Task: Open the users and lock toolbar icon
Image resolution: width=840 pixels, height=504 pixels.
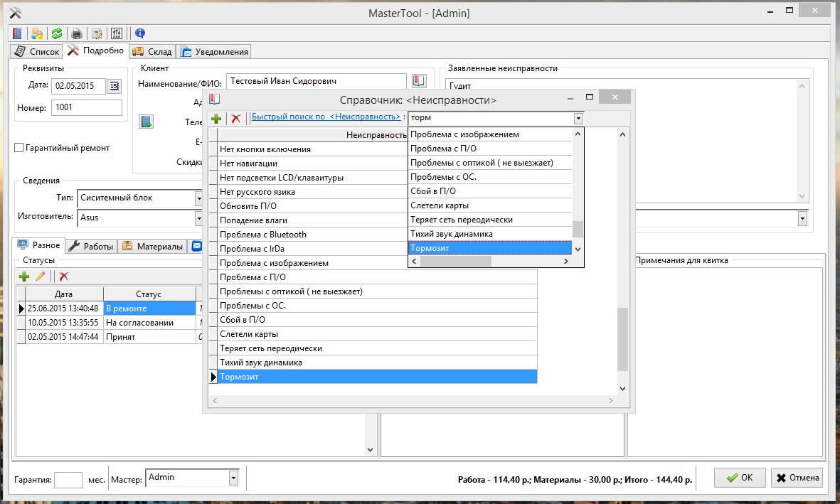Action: tap(37, 33)
